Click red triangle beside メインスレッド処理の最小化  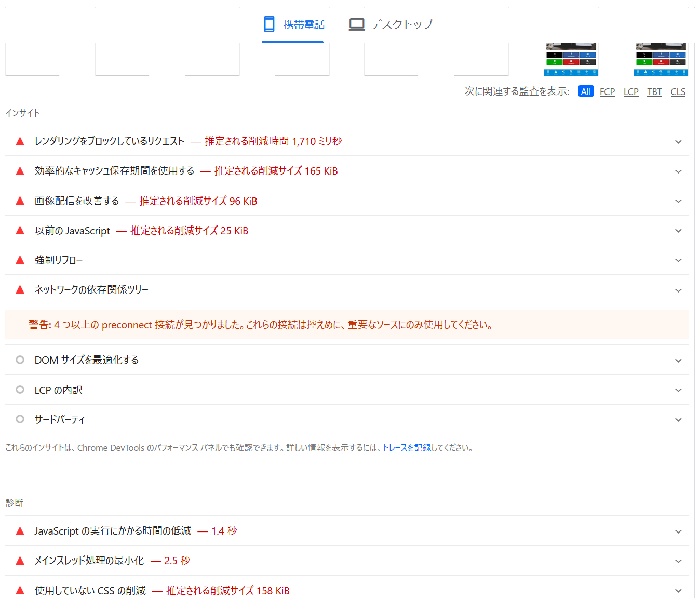coord(20,561)
